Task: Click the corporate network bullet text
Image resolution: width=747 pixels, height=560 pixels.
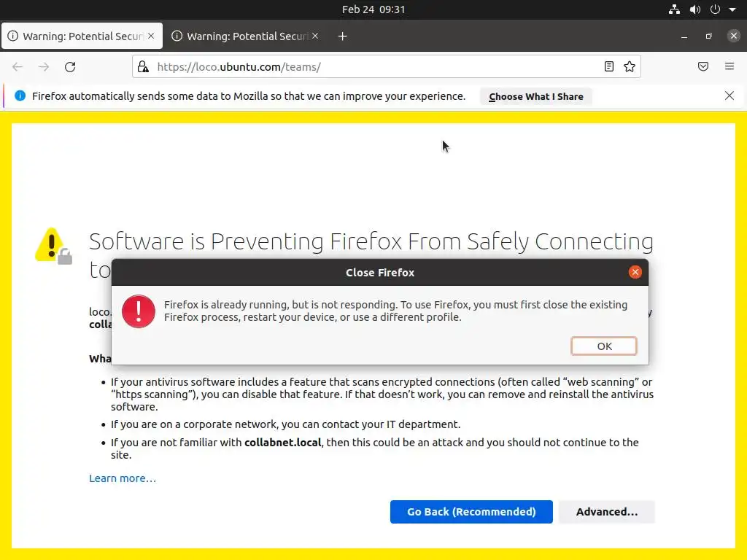Action: click(286, 424)
